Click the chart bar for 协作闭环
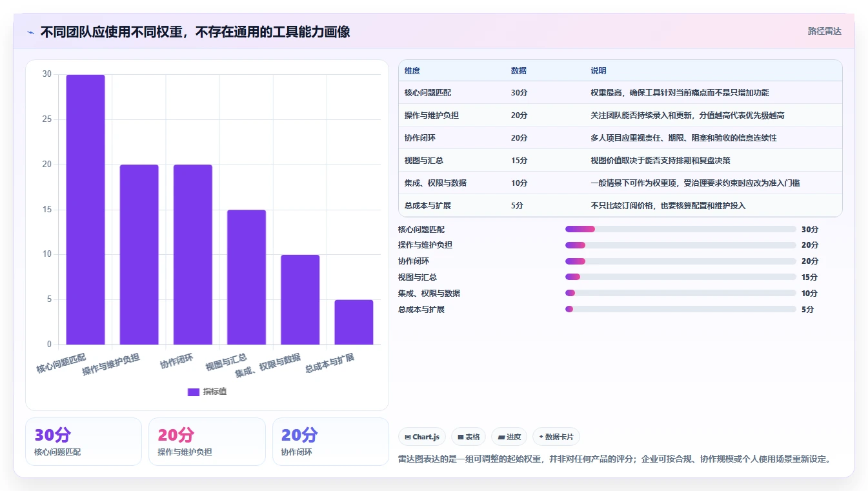Image resolution: width=868 pixels, height=491 pixels. [x=192, y=255]
